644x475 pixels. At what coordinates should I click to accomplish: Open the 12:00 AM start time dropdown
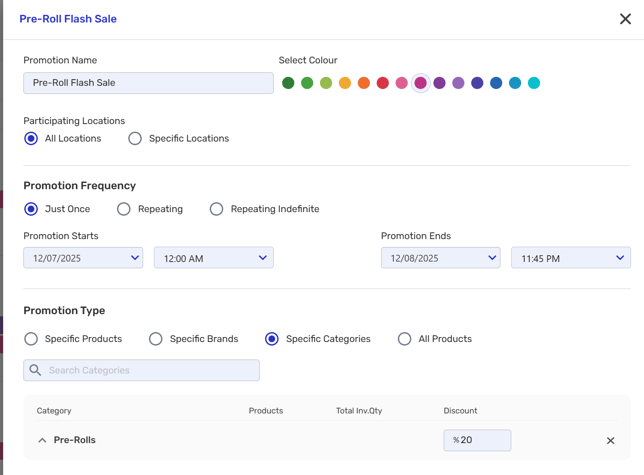[x=213, y=258]
